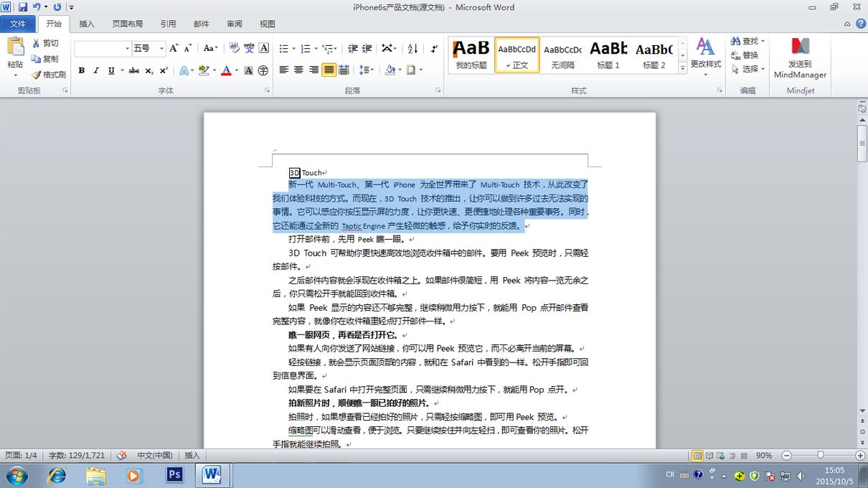Click the Multilevel List icon
The width and height of the screenshot is (868, 488).
point(328,48)
